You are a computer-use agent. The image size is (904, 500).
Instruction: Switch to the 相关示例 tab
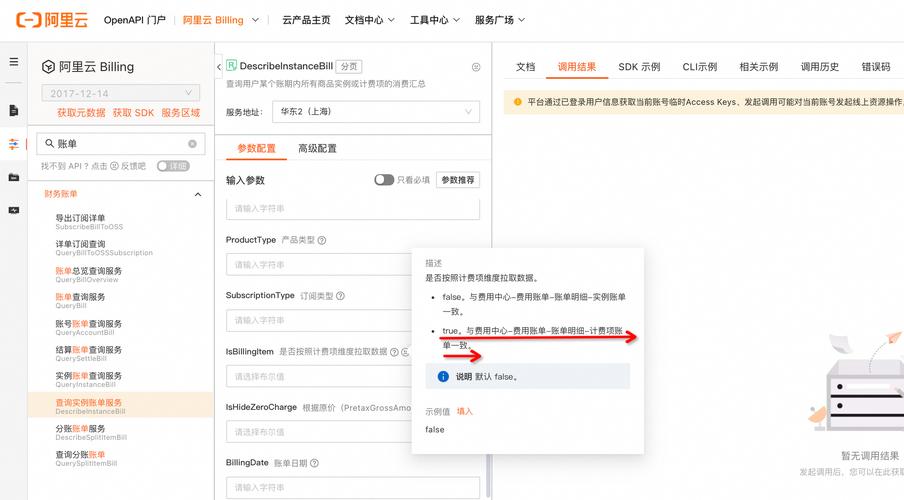coord(759,67)
